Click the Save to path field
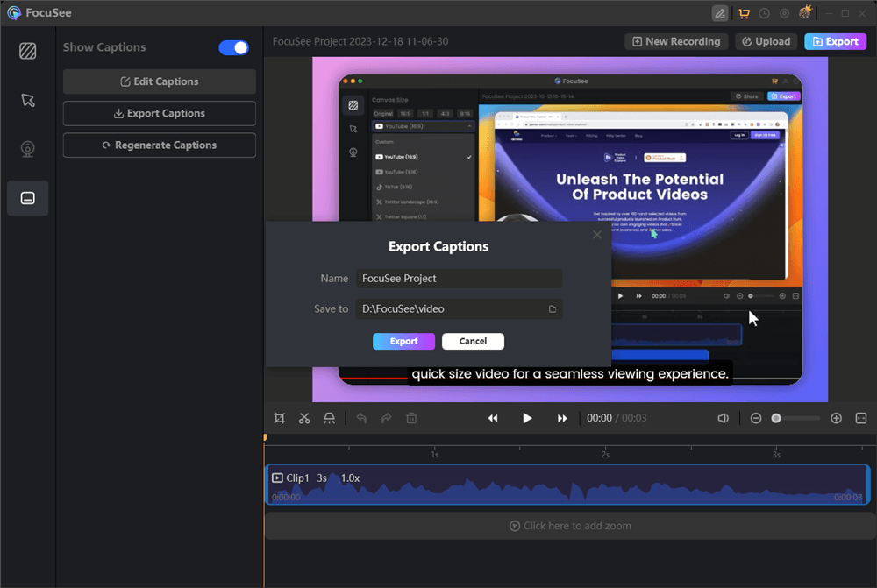 tap(460, 309)
